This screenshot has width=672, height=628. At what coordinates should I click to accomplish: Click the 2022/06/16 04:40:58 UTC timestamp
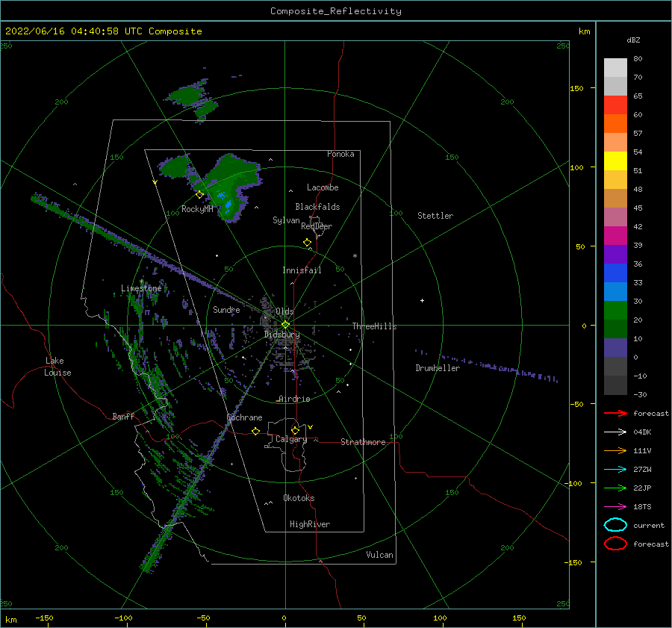tap(74, 31)
